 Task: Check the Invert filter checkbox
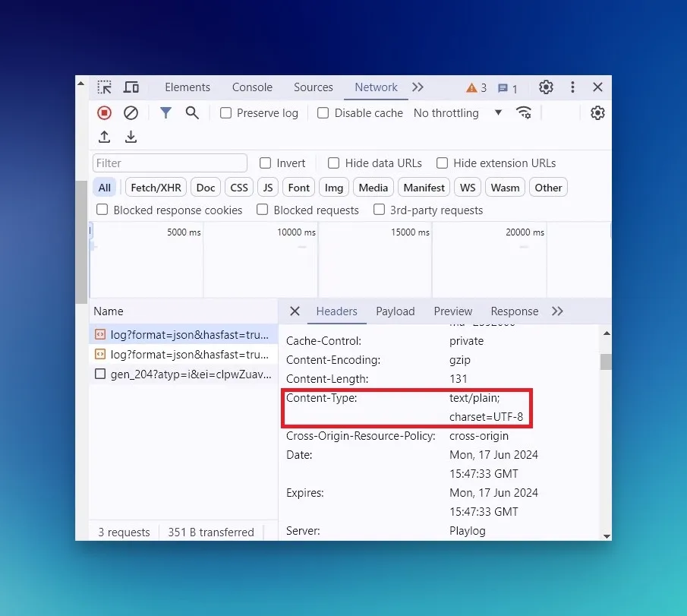coord(265,163)
